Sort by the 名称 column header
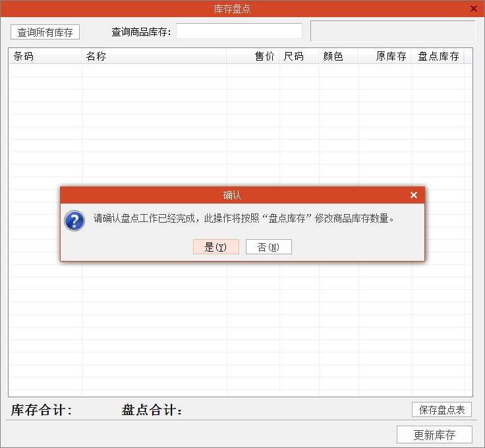The width and height of the screenshot is (485, 448). coord(154,56)
